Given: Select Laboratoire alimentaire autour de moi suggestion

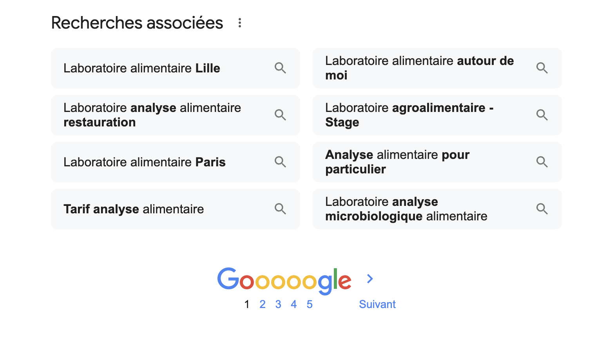Looking at the screenshot, I should click(x=437, y=68).
